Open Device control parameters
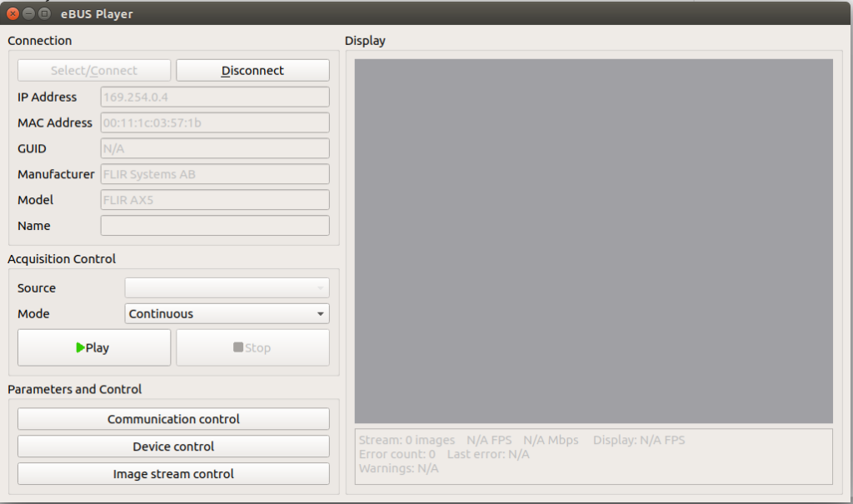Screen dimensions: 853x504 (x=173, y=447)
